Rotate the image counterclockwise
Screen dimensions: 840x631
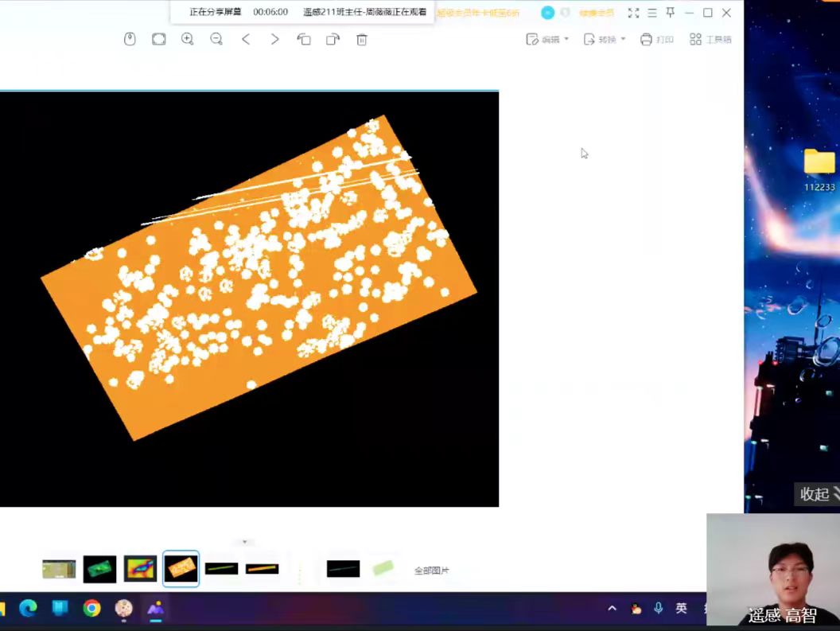point(304,39)
